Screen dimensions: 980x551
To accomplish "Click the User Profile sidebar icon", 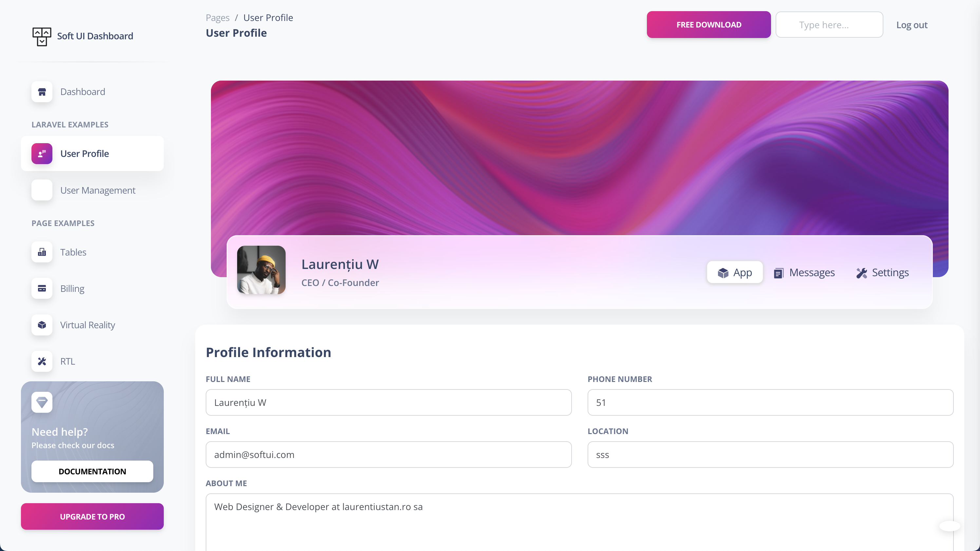I will [42, 154].
